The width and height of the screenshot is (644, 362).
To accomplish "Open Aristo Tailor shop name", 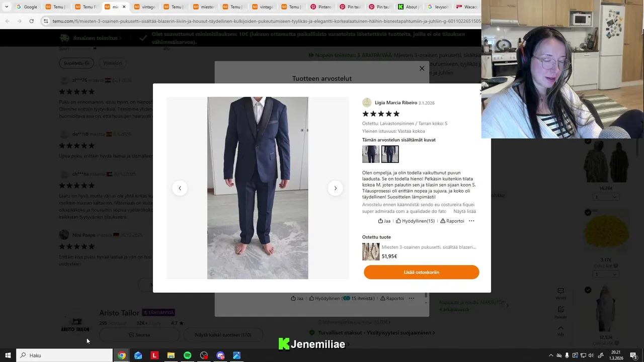I will (119, 313).
